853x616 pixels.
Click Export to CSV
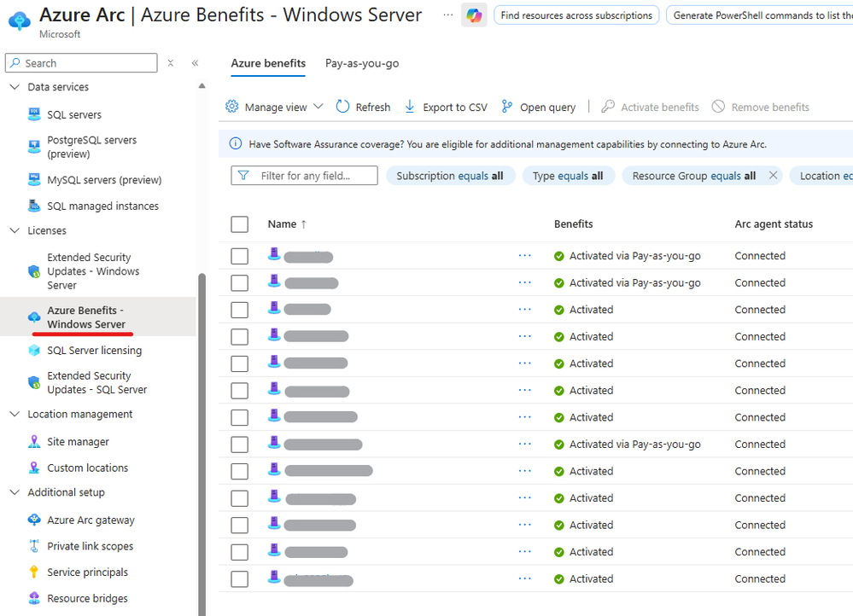(x=446, y=108)
